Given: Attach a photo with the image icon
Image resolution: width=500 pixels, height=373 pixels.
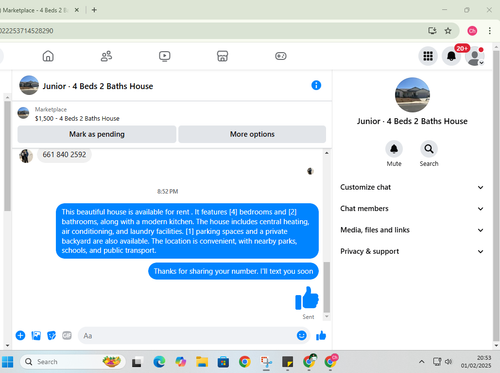Looking at the screenshot, I should click(x=36, y=335).
